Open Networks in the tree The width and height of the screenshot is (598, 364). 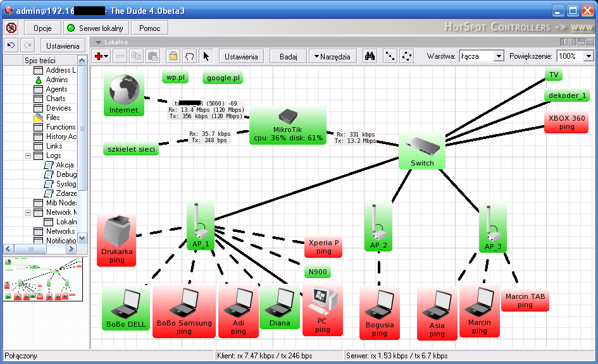[60, 231]
